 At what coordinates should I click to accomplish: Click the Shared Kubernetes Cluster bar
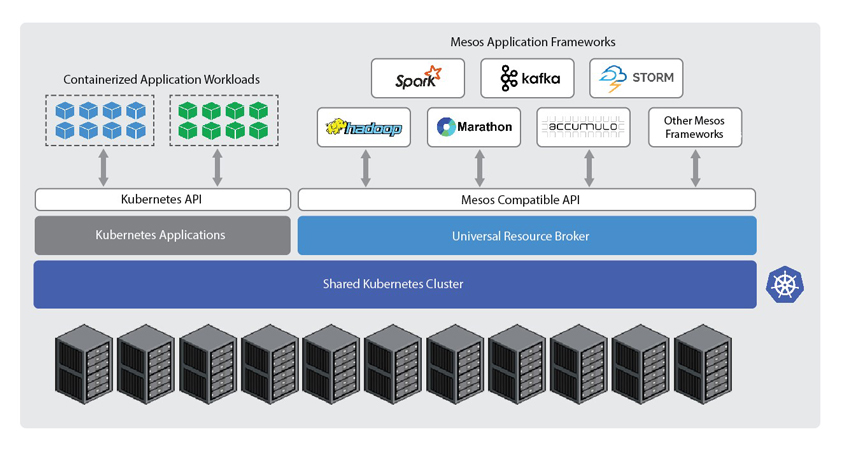pyautogui.click(x=395, y=285)
